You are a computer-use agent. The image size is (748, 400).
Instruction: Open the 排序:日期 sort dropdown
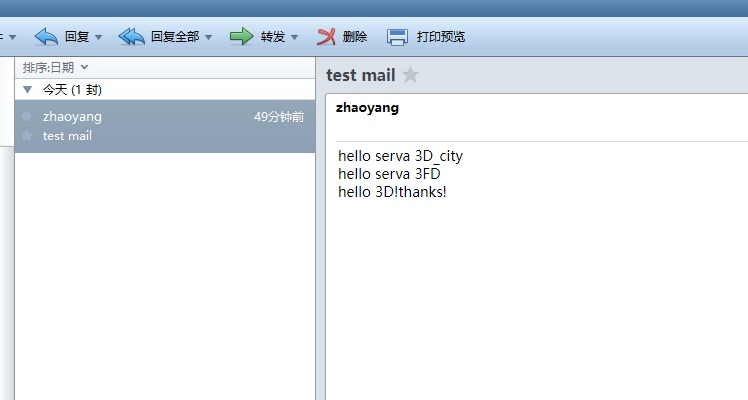[55, 68]
